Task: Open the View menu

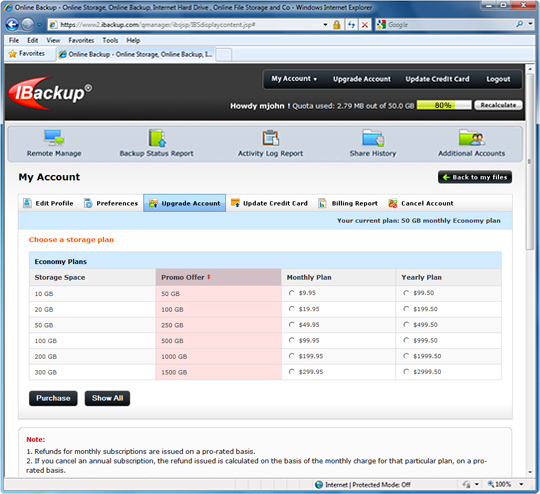Action: click(x=53, y=40)
